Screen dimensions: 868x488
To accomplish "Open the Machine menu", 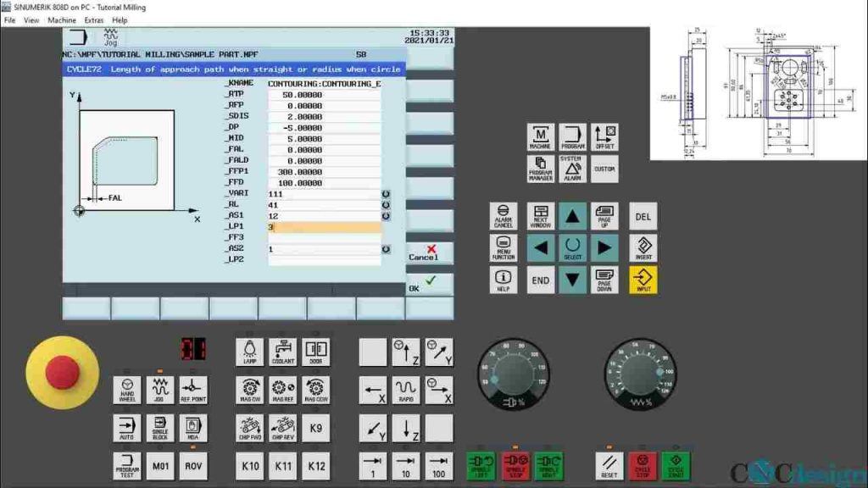I will tap(62, 20).
